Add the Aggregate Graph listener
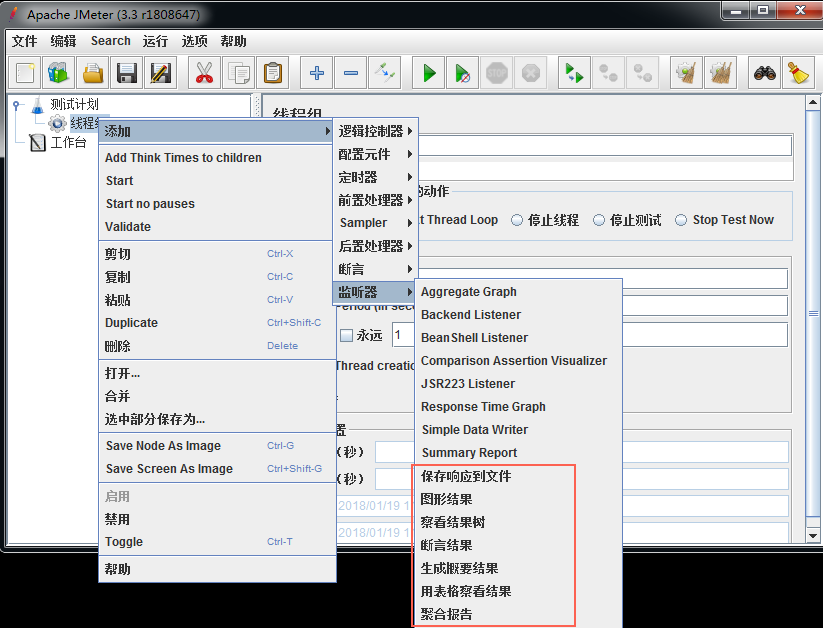This screenshot has width=823, height=628. point(518,292)
